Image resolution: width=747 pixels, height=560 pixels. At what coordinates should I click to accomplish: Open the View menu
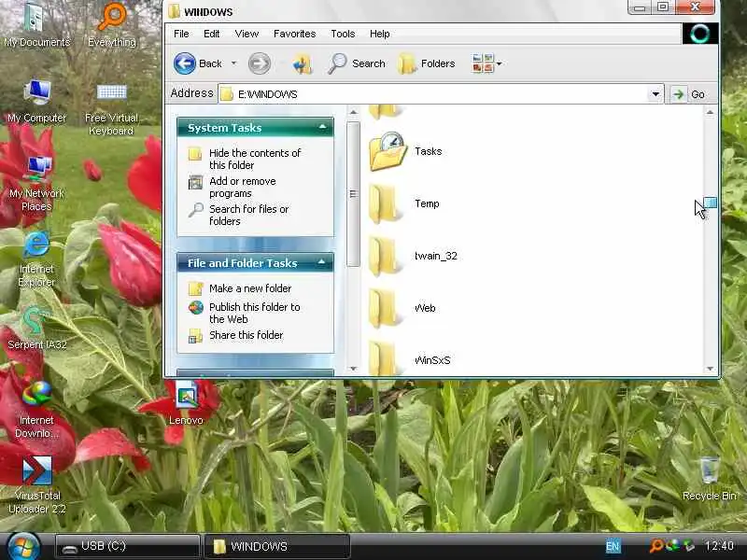tap(247, 34)
